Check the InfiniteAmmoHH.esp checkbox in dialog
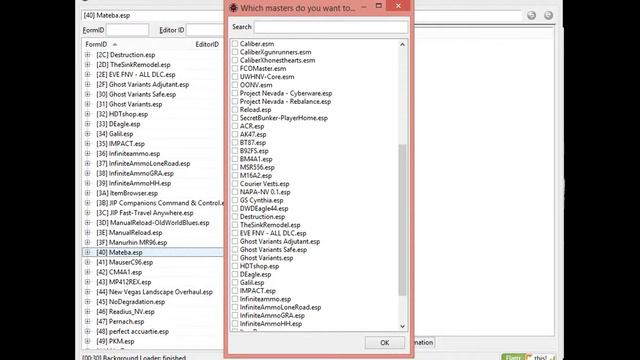Screen dimensions: 640x360 click(235, 324)
